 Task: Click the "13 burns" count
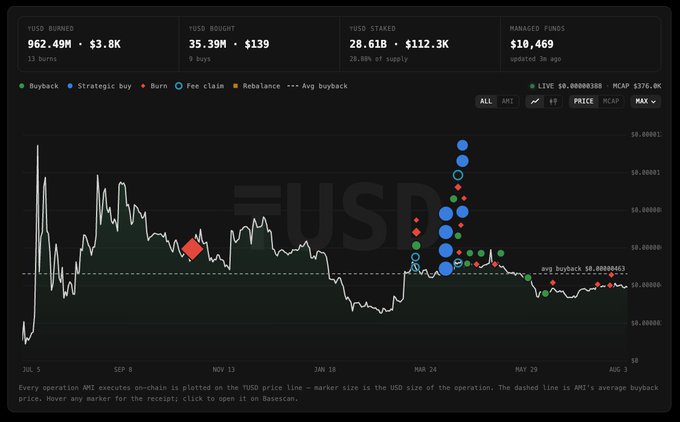pyautogui.click(x=42, y=59)
